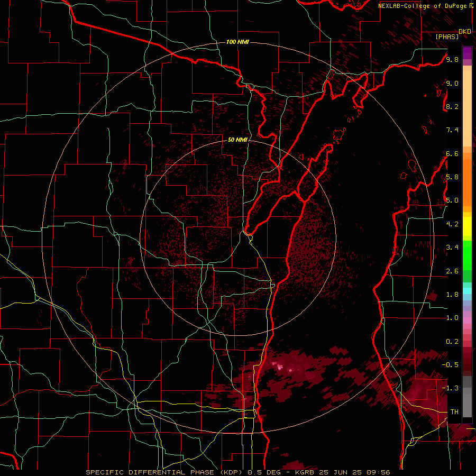Select the 100 NMI range ring label
Viewport: 476px width, 476px height.
[237, 42]
